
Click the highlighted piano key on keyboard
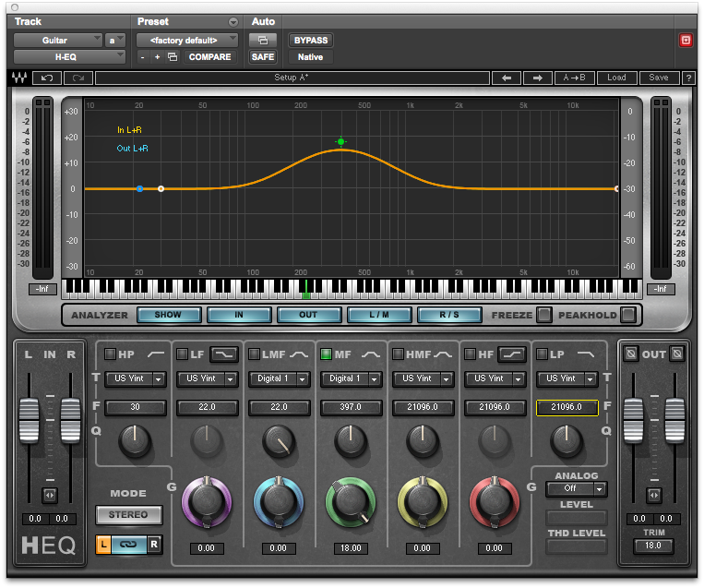[306, 289]
